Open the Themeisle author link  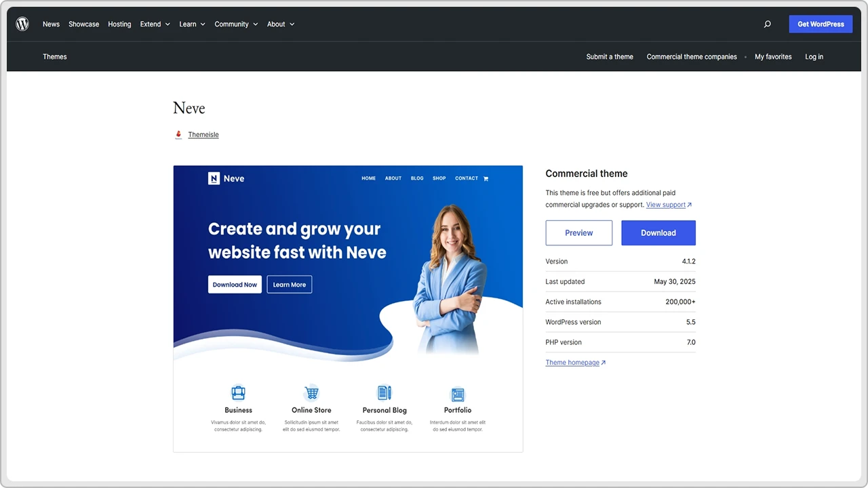tap(203, 135)
